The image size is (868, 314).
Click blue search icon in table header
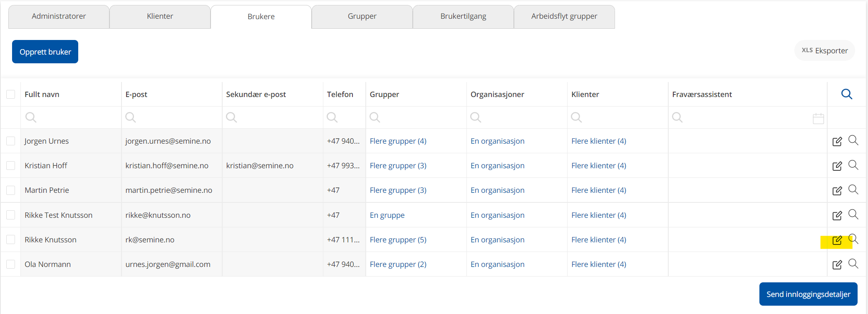(x=846, y=94)
